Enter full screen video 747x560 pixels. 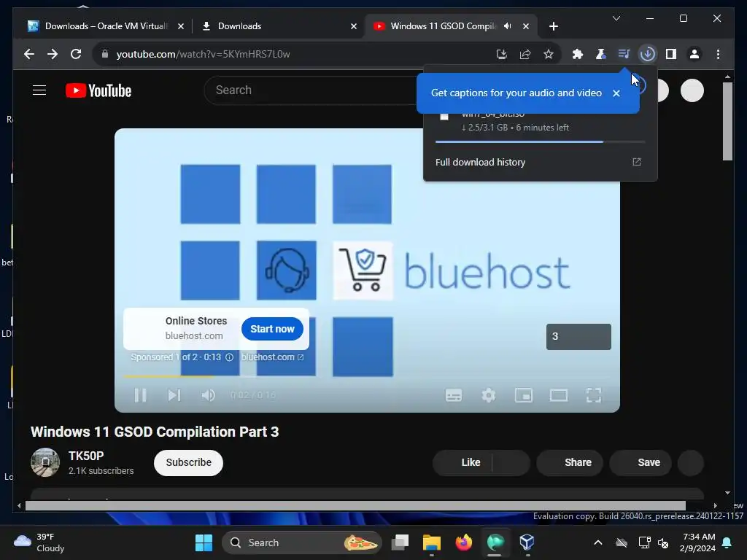[x=594, y=395]
